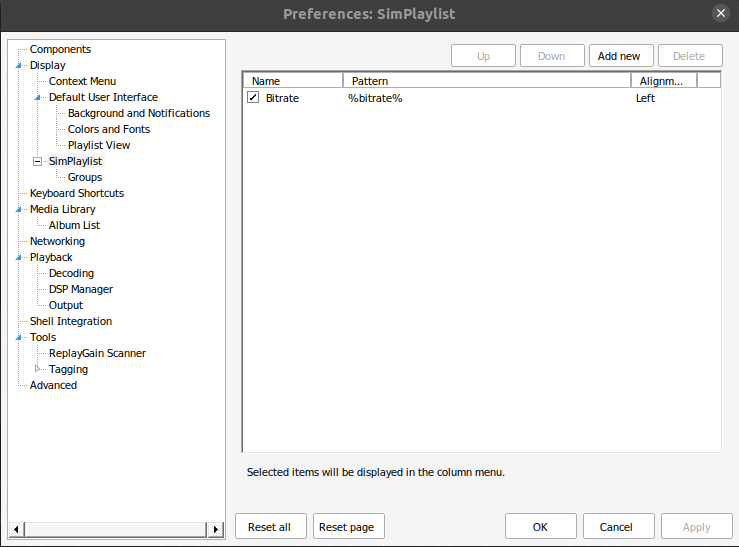Select Output under Playback

(x=66, y=305)
